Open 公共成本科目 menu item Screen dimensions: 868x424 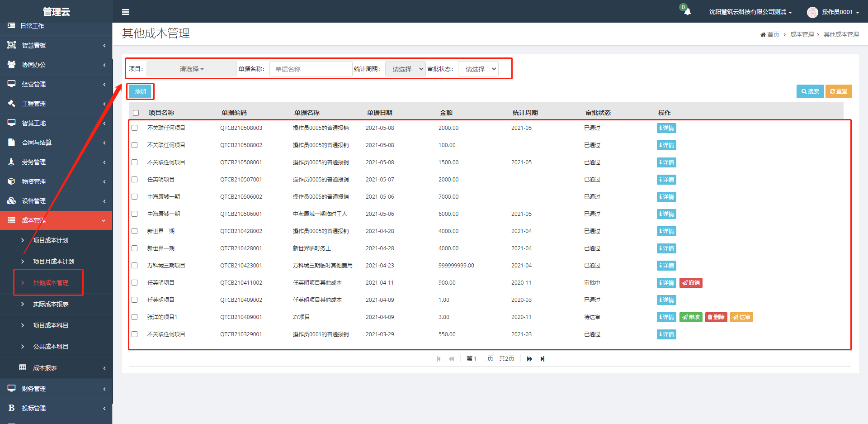tap(51, 347)
